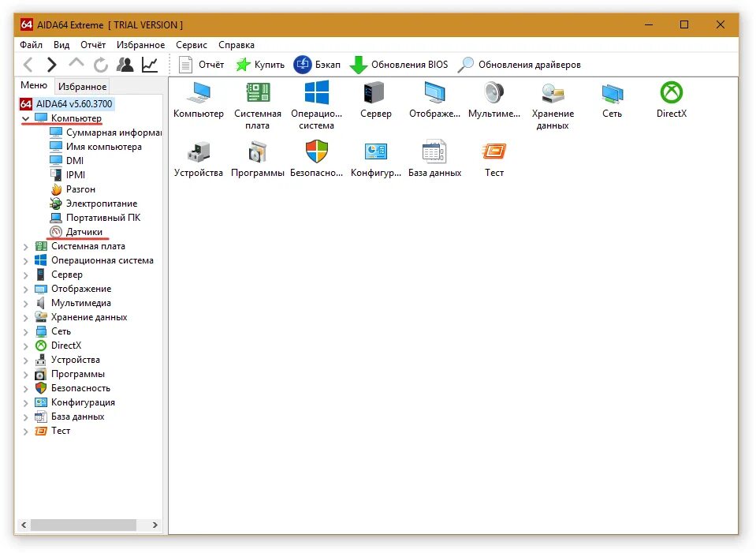Select Портативный ПК in tree
The height and width of the screenshot is (553, 756).
click(95, 218)
